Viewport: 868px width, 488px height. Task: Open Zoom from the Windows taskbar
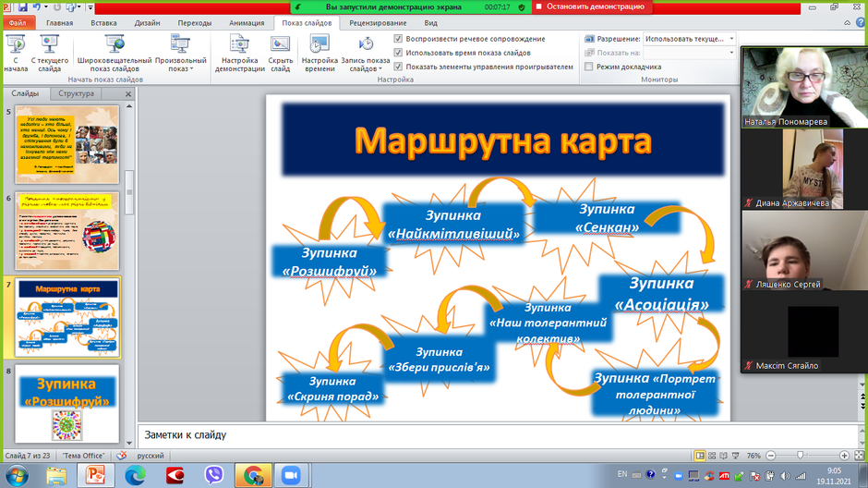[291, 475]
